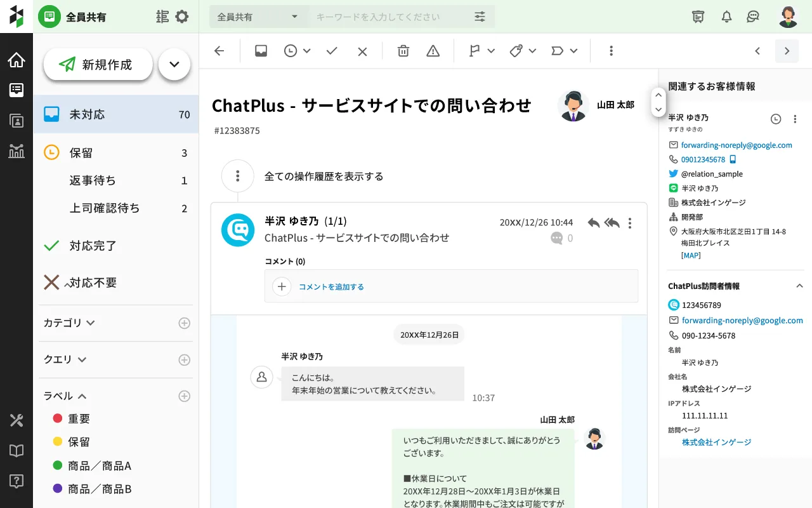Open the pending clock dropdown
Image resolution: width=812 pixels, height=508 pixels.
tap(297, 51)
